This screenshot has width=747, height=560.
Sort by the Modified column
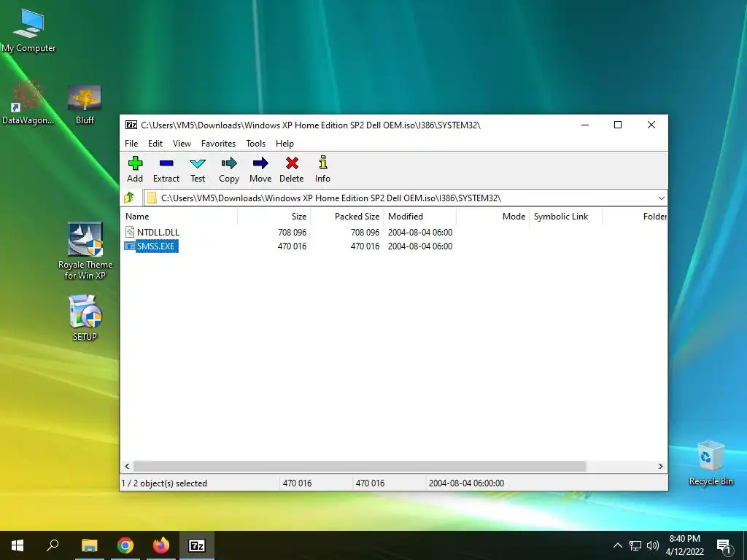419,216
